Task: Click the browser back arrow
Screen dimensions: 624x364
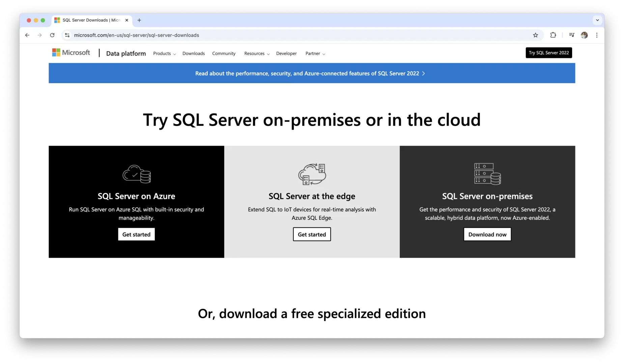Action: (27, 35)
